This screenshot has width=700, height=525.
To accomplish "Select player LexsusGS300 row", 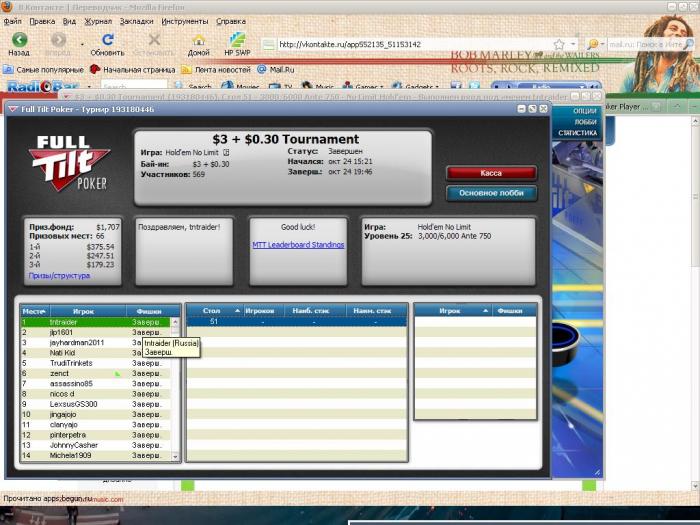I will coord(96,404).
